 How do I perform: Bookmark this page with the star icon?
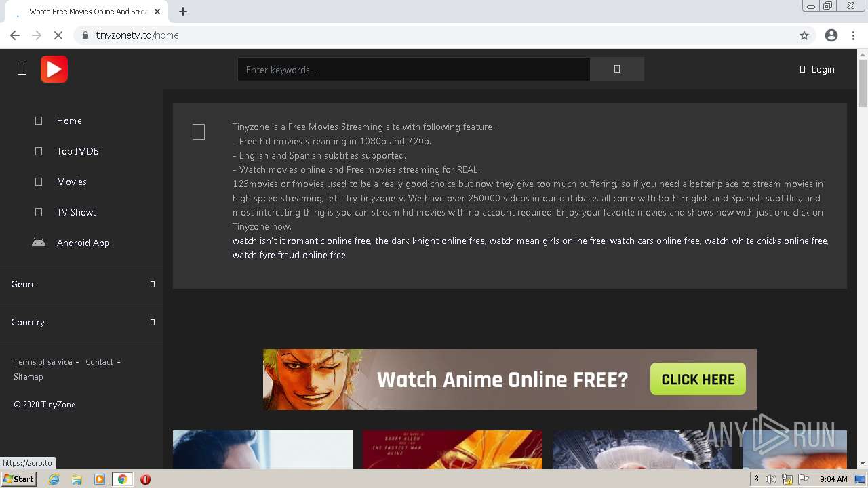coord(804,35)
